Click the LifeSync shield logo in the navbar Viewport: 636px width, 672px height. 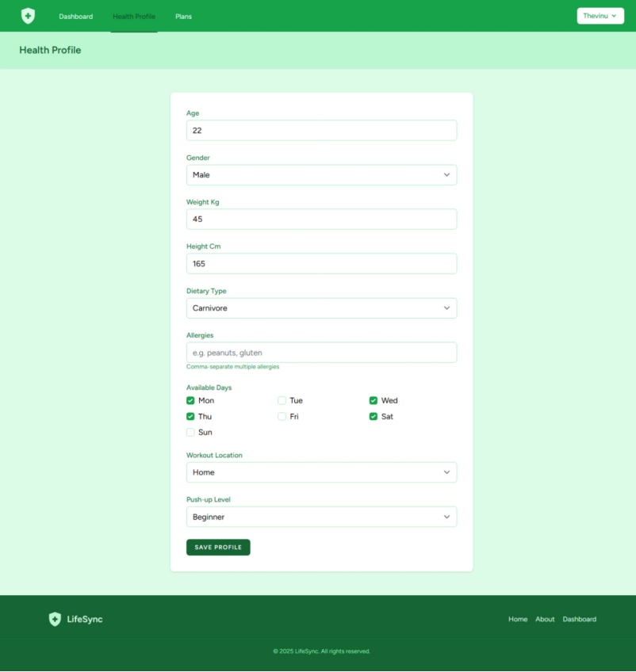coord(28,16)
